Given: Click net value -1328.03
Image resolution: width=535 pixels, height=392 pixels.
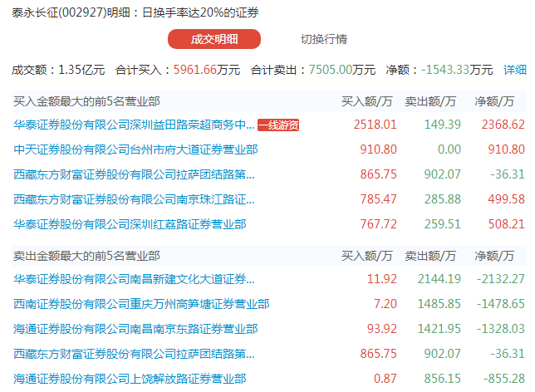Looking at the screenshot, I should (501, 329).
